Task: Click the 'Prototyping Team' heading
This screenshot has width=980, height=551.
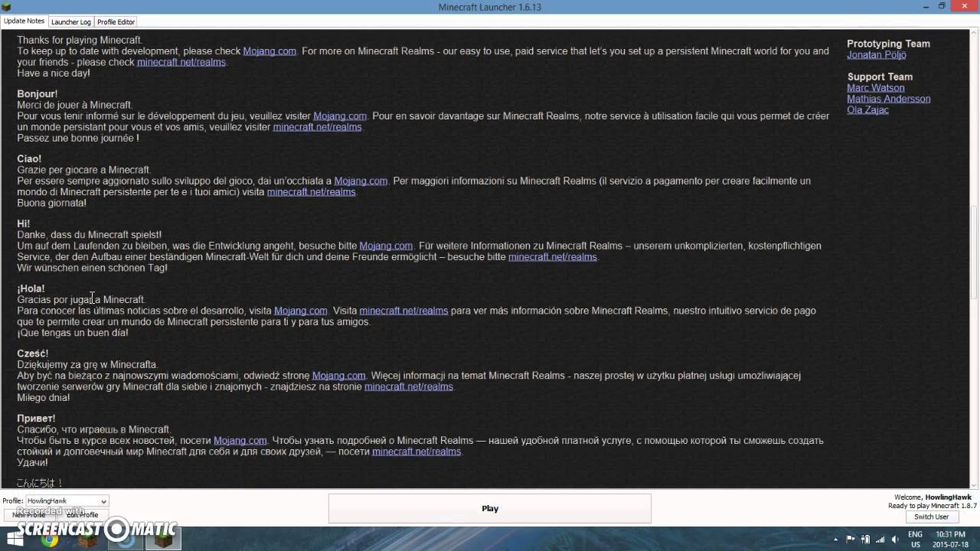Action: [888, 44]
